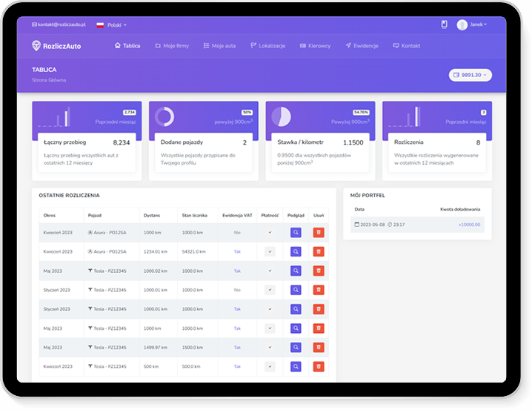Delete the 1000.02 km Tesla settlement

tap(319, 271)
